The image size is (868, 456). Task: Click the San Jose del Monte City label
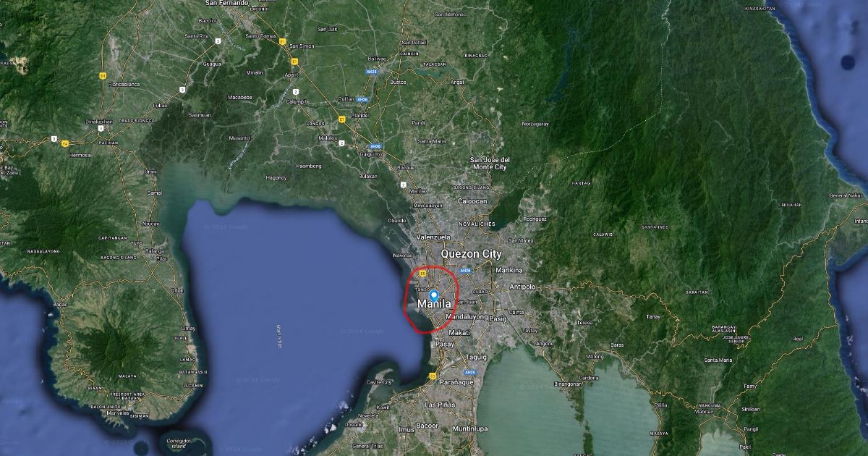click(x=490, y=163)
